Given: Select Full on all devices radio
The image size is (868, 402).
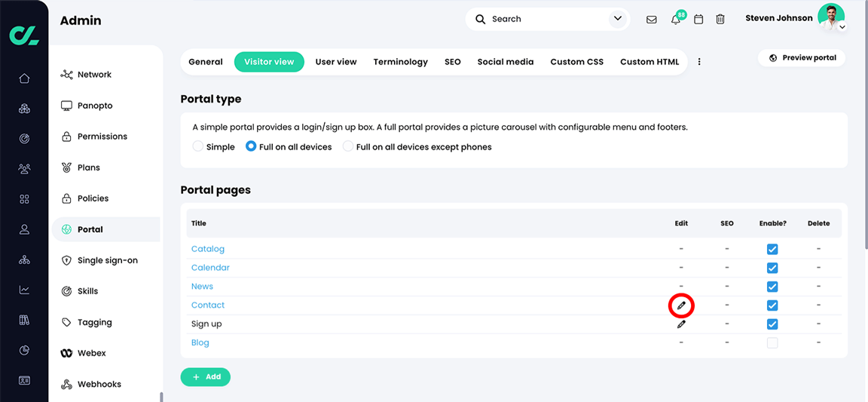Looking at the screenshot, I should 251,147.
